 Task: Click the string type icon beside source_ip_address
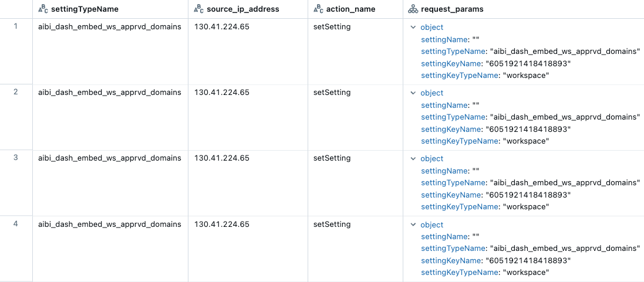point(198,9)
